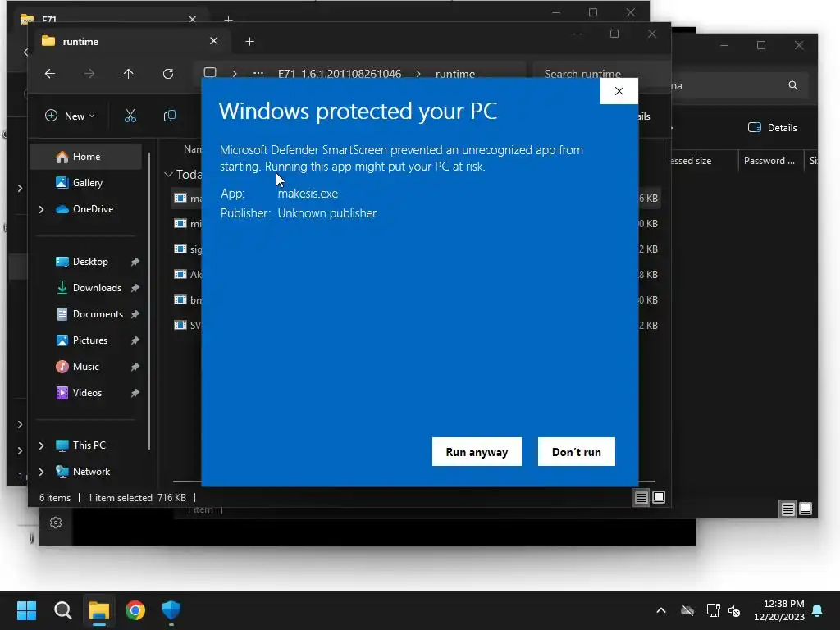Open Music quick access folder
Viewport: 840px width, 630px height.
(x=85, y=367)
